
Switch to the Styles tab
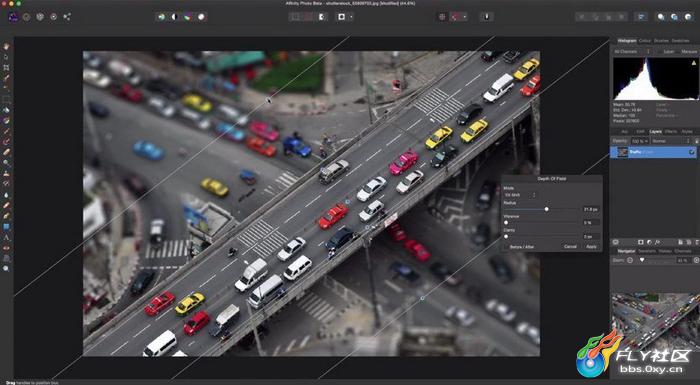click(x=687, y=131)
